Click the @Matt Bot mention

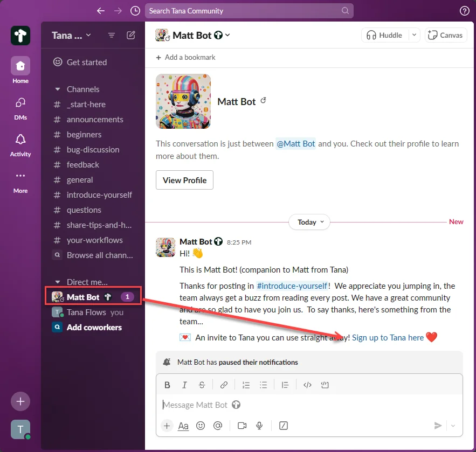tap(295, 143)
